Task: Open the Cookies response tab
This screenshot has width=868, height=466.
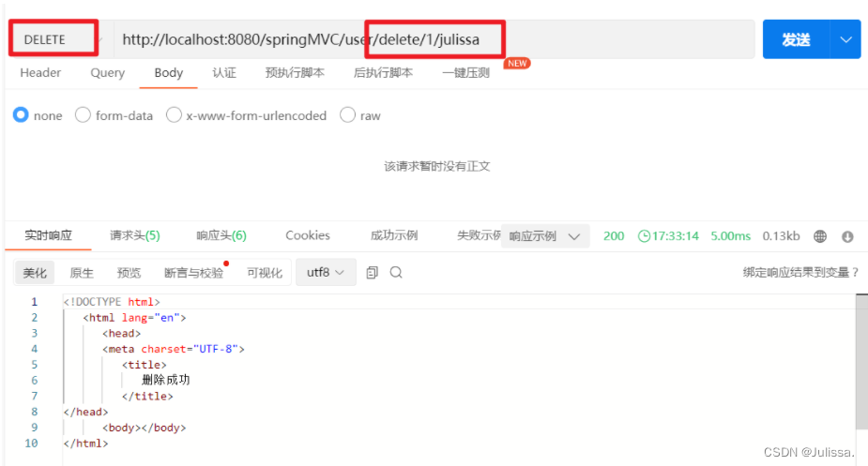Action: tap(308, 235)
